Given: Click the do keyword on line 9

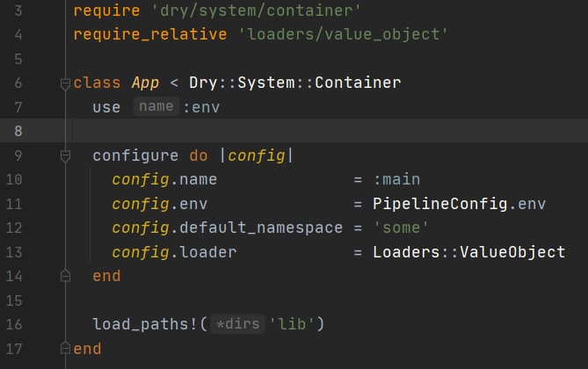Looking at the screenshot, I should [x=199, y=156].
